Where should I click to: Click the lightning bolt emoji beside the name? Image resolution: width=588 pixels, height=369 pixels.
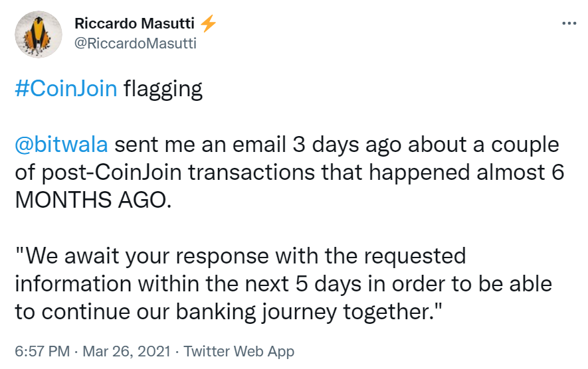click(208, 25)
